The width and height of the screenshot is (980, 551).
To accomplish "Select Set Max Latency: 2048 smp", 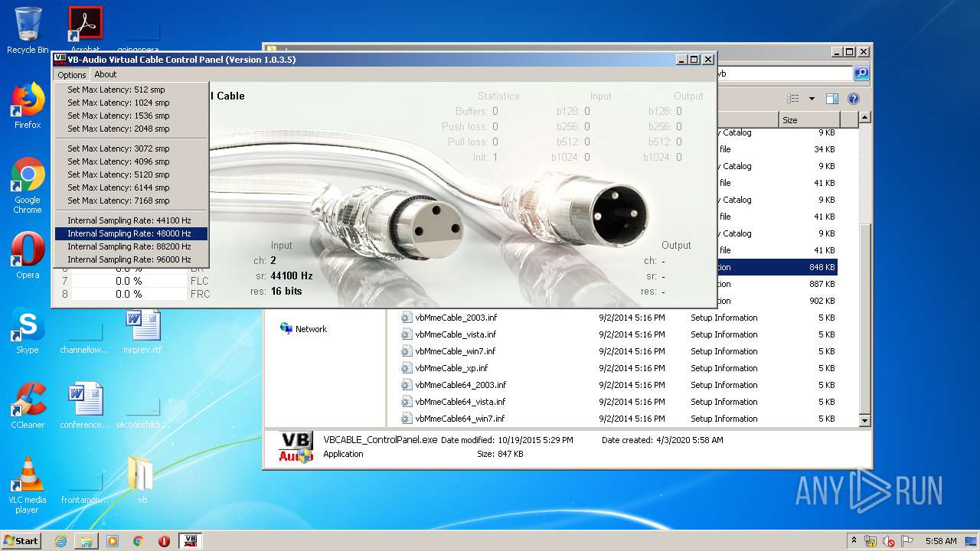I will (x=131, y=129).
